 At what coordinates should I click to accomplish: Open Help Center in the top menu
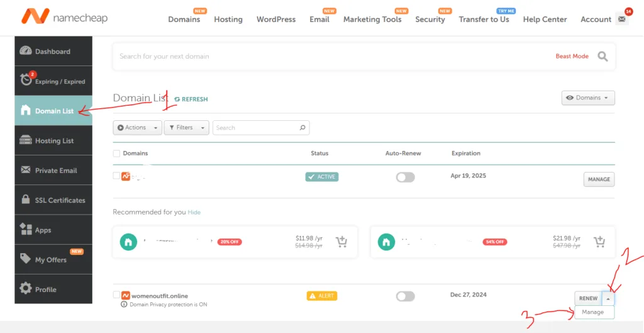(x=545, y=20)
